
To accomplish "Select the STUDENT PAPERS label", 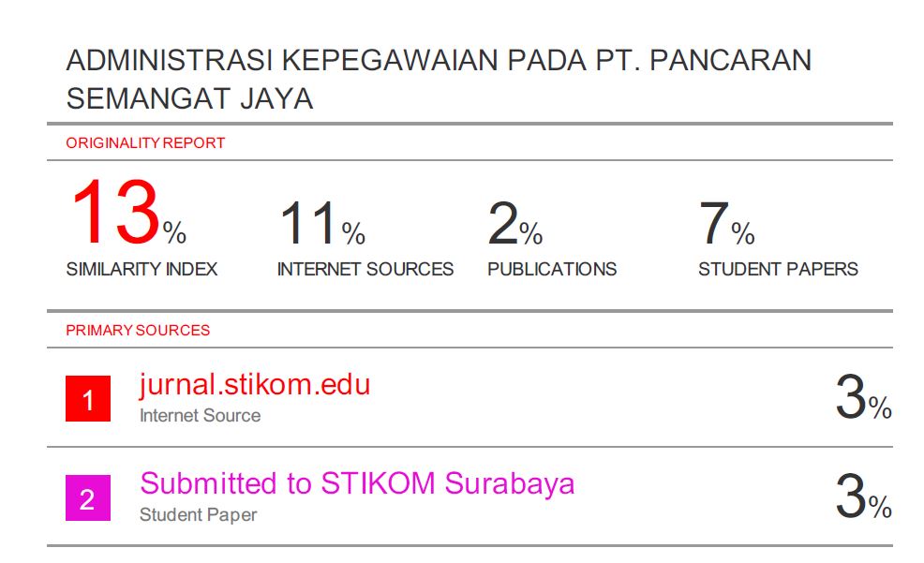I will click(x=778, y=269).
